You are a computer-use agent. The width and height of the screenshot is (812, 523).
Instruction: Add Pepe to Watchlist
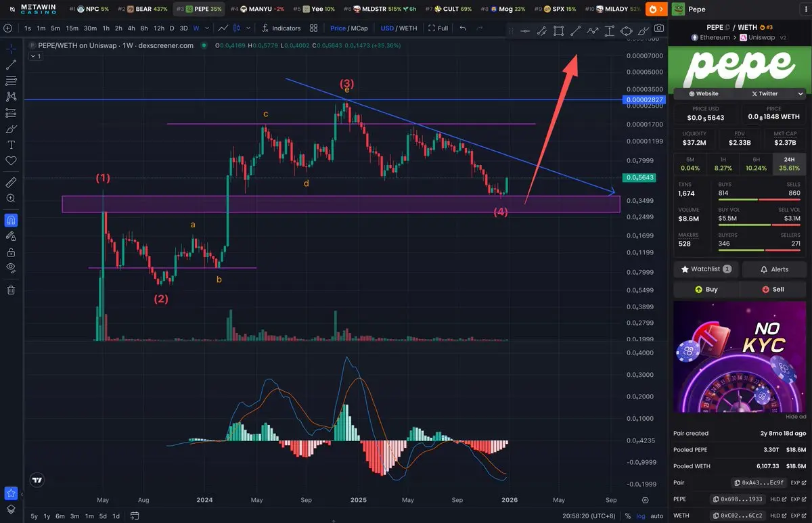click(x=706, y=269)
